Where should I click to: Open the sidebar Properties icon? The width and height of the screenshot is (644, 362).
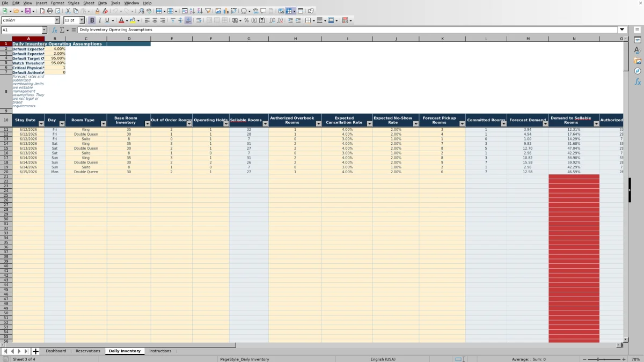638,40
